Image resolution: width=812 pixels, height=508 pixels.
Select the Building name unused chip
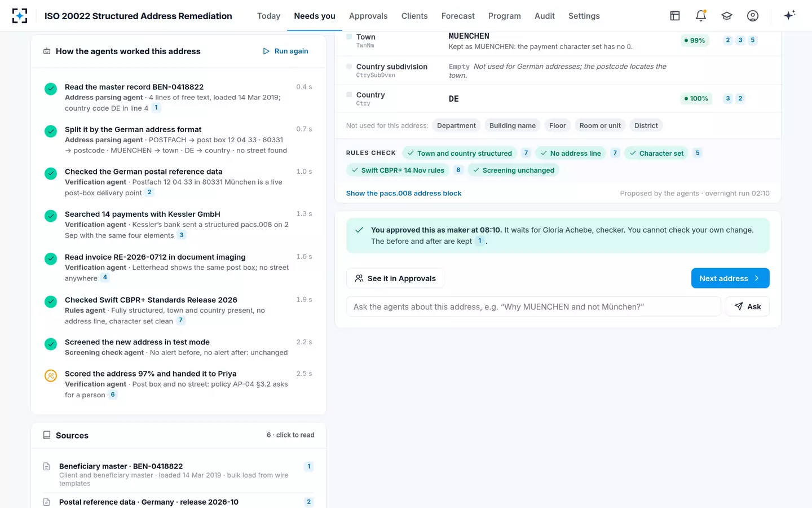coord(513,125)
